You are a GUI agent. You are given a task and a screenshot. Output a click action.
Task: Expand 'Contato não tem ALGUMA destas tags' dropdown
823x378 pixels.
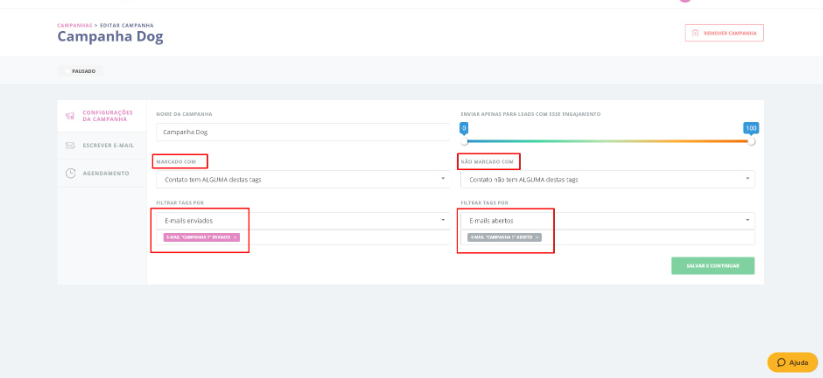tap(608, 179)
